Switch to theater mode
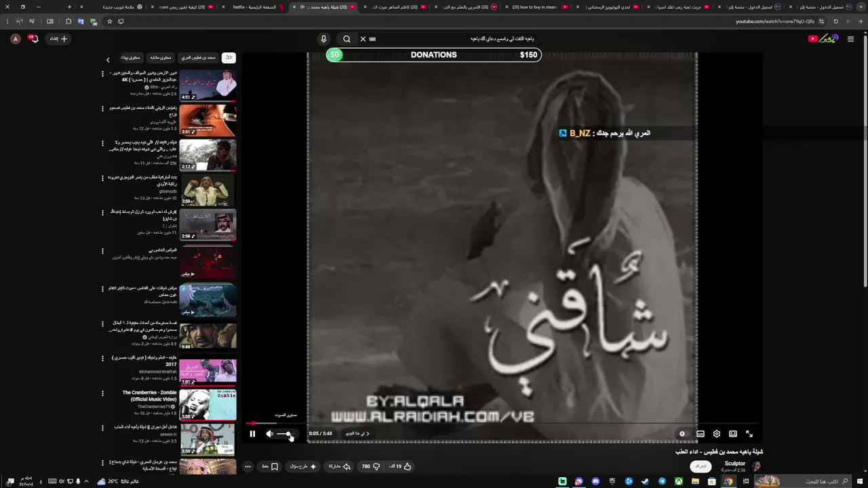Screen dimensions: 868x488 click(x=733, y=434)
